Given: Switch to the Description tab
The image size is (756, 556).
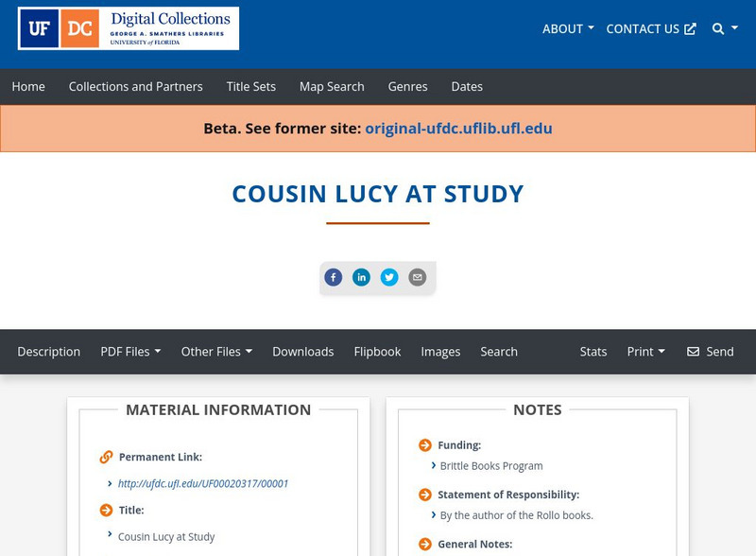Looking at the screenshot, I should point(49,352).
